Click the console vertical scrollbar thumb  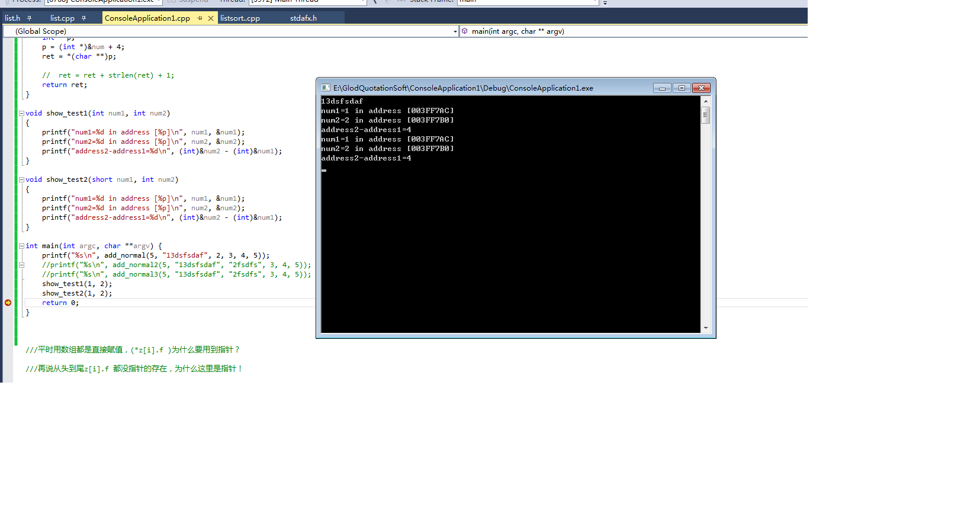click(x=705, y=115)
